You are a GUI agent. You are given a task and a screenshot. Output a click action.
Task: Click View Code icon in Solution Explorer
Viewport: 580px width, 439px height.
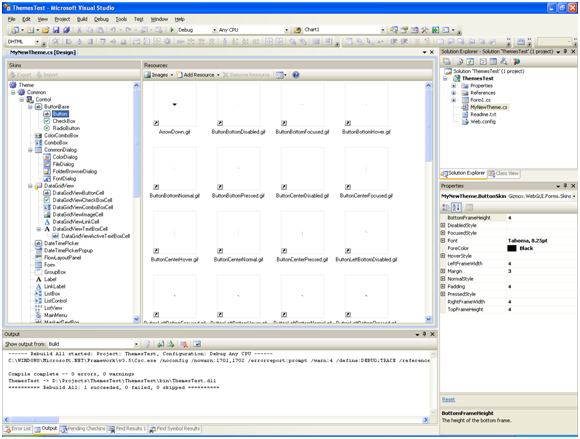[x=483, y=61]
